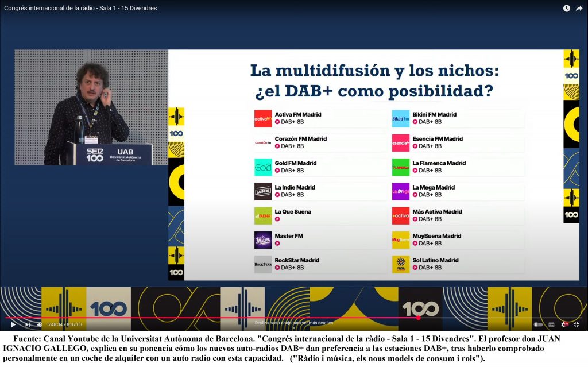The height and width of the screenshot is (371, 588).
Task: Click the Sol Latino Madrid logo
Action: click(x=400, y=264)
